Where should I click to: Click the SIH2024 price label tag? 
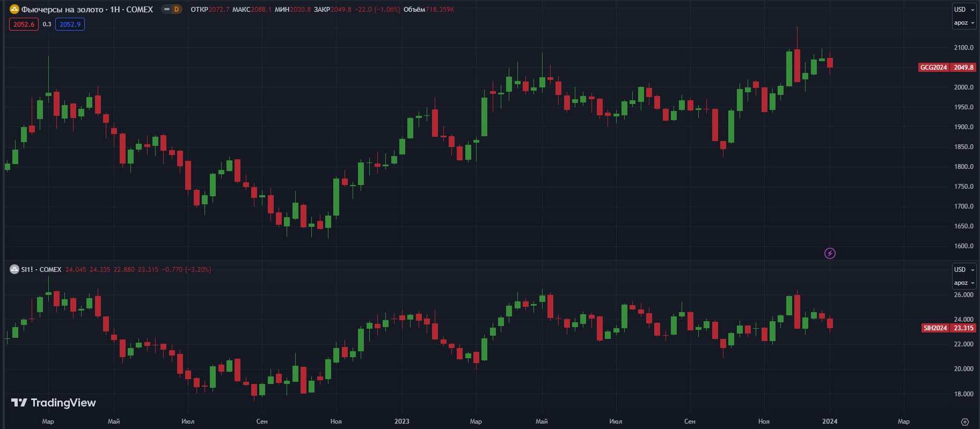point(935,328)
